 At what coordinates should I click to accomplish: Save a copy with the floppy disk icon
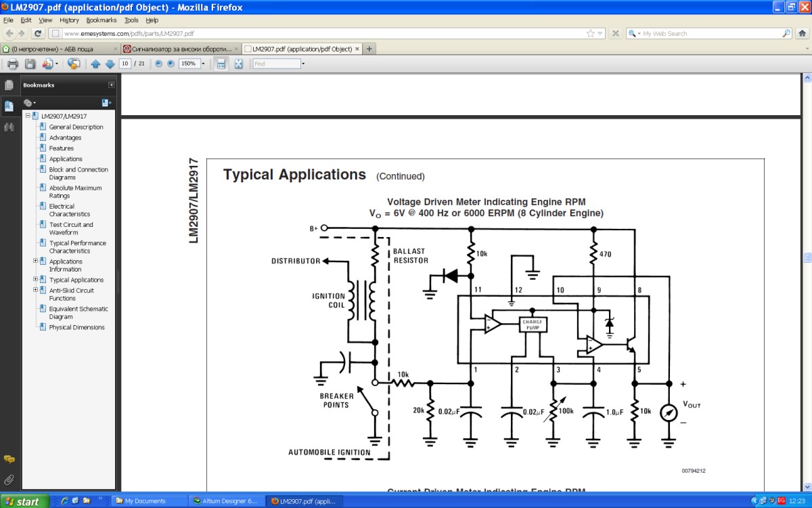pyautogui.click(x=30, y=64)
